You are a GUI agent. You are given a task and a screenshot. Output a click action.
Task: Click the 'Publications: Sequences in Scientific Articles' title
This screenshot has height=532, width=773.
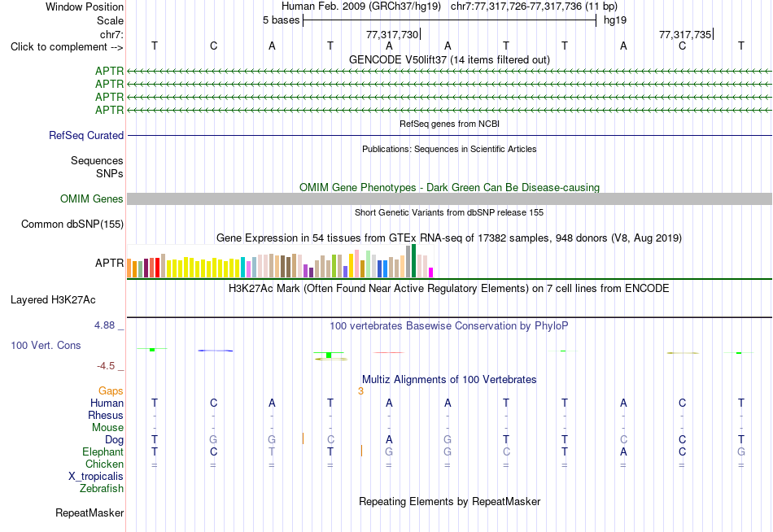point(449,149)
